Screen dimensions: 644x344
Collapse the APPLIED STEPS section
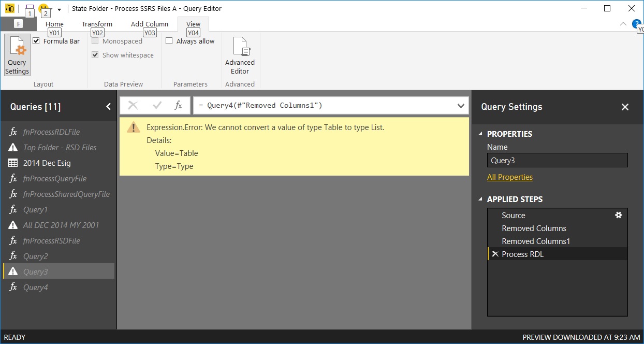pos(479,199)
